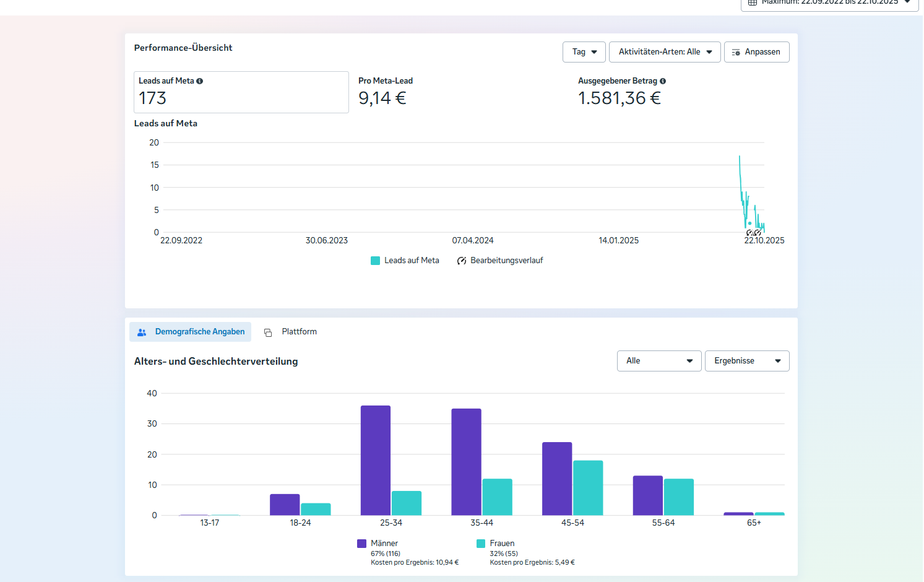Click info icon beside Ausgegebener Betrag
The width and height of the screenshot is (924, 582).
[x=663, y=81]
